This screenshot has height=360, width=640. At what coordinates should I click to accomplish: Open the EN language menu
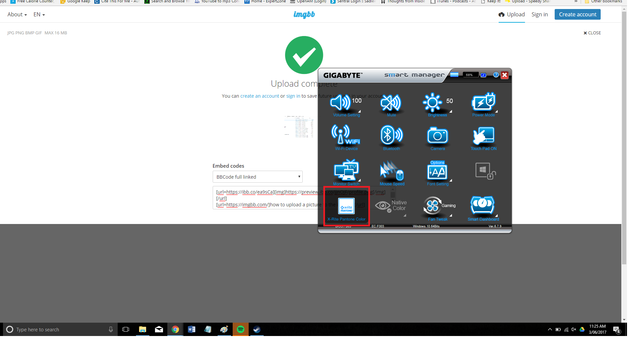coord(39,14)
